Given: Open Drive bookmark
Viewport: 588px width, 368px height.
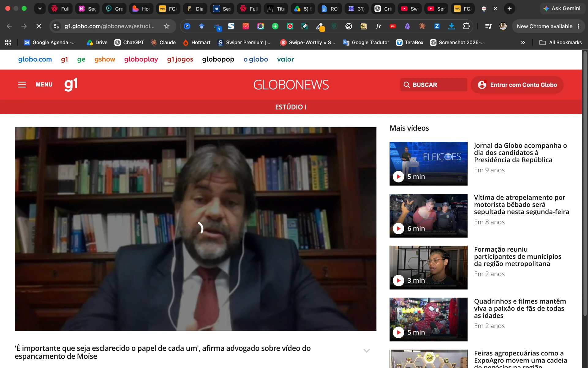Looking at the screenshot, I should tap(97, 43).
